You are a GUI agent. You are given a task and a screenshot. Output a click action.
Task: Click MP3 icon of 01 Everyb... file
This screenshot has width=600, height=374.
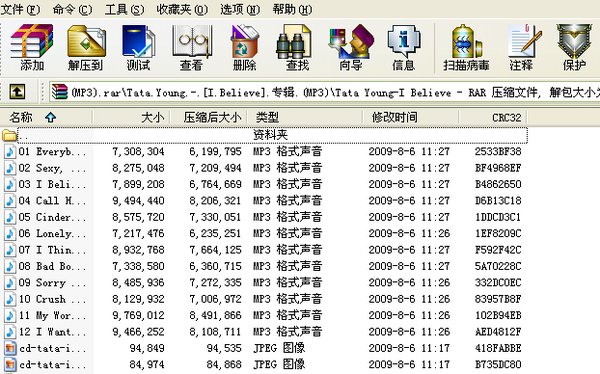coord(10,152)
